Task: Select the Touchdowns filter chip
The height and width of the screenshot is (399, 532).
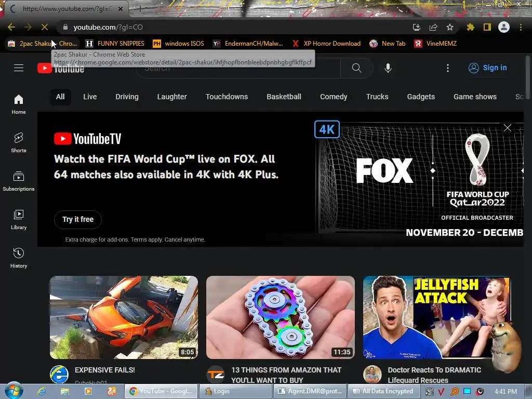Action: (227, 97)
